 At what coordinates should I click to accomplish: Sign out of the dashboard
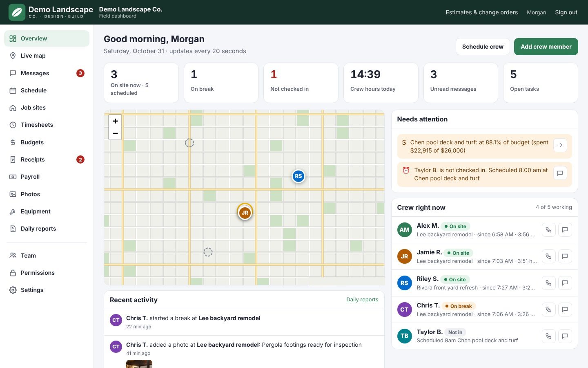(x=566, y=12)
